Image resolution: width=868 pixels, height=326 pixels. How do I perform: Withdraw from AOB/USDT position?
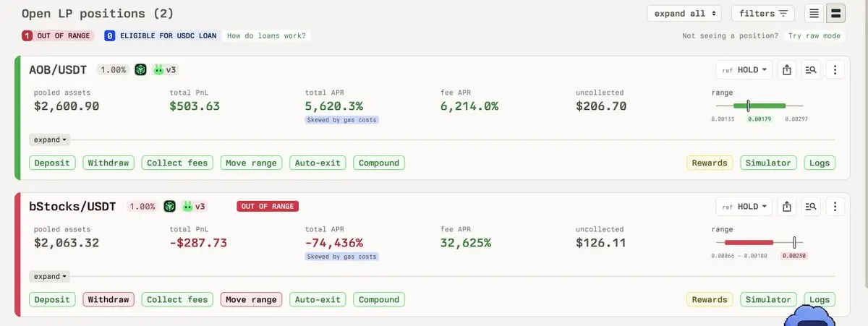[109, 163]
